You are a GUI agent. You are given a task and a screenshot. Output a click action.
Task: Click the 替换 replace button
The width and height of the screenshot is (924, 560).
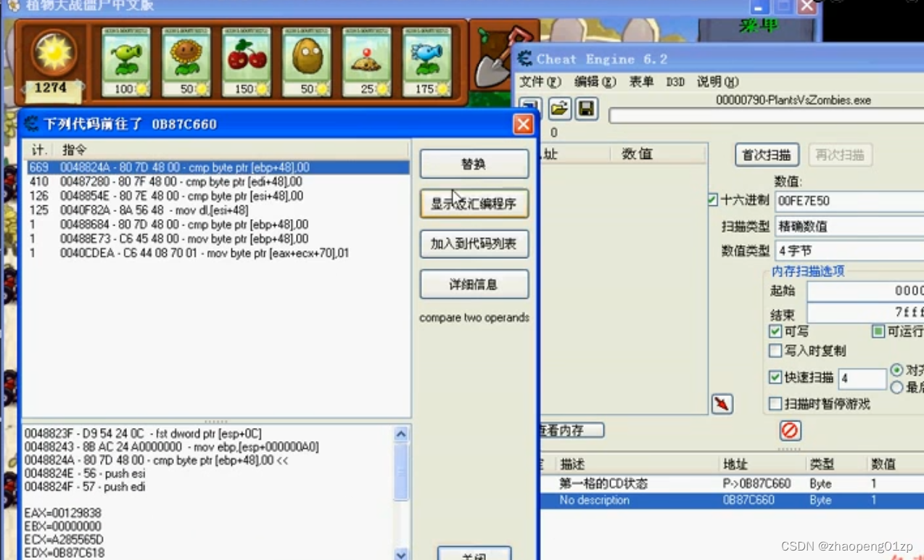coord(474,164)
